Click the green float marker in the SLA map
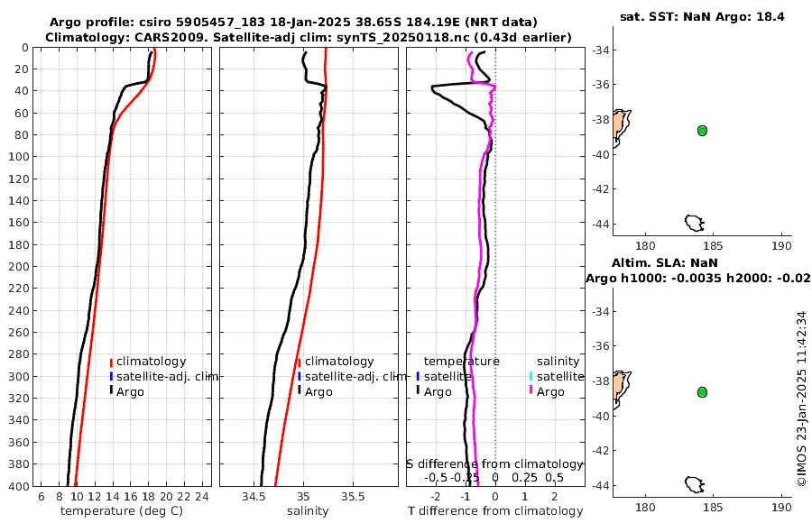Image resolution: width=812 pixels, height=523 pixels. pos(702,392)
